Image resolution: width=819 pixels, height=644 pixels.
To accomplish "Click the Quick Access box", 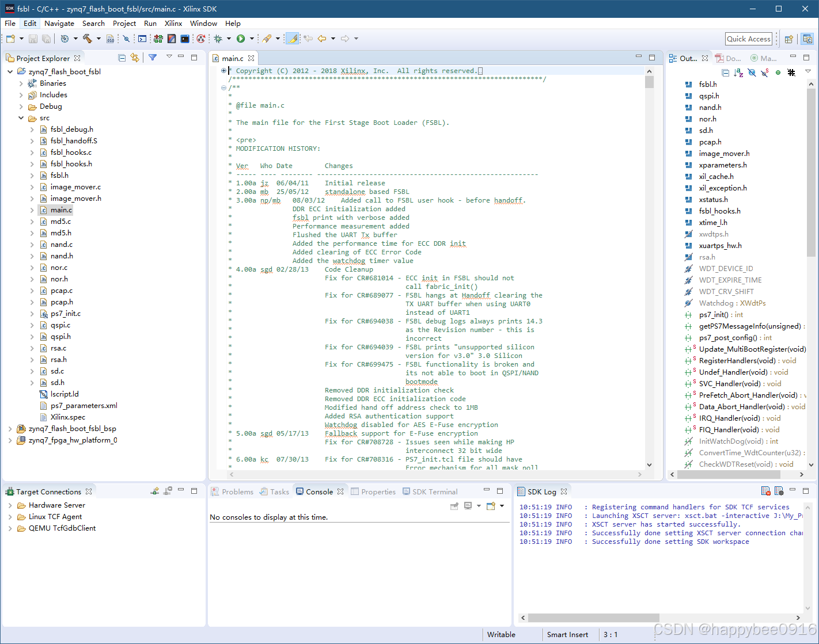I will click(748, 39).
